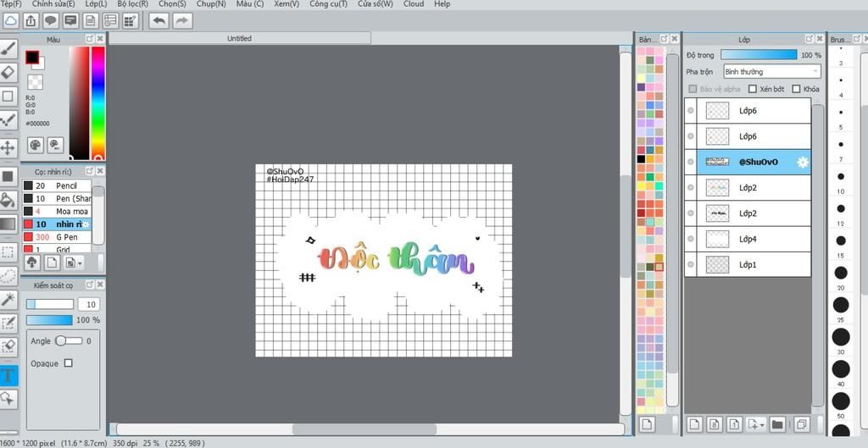Open the Cửa sổ(W) menu

pos(375,4)
